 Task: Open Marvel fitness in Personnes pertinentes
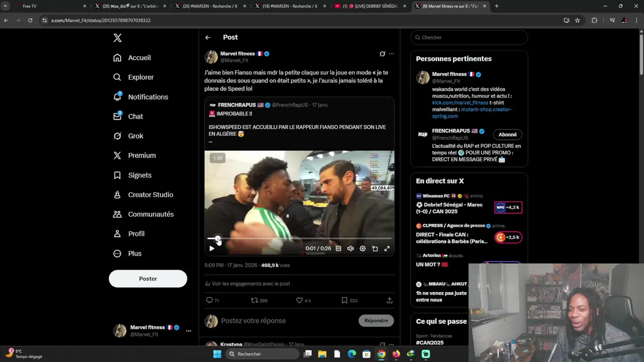click(x=449, y=74)
